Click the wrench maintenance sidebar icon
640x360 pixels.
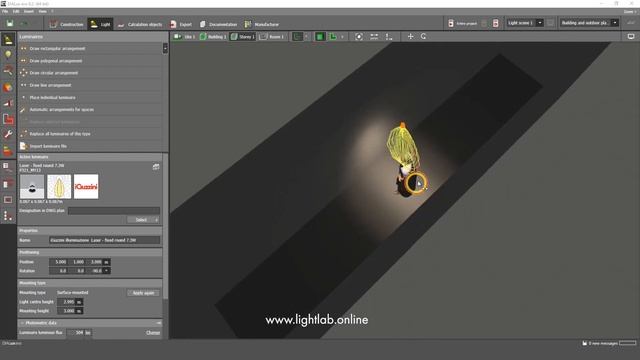point(8,135)
